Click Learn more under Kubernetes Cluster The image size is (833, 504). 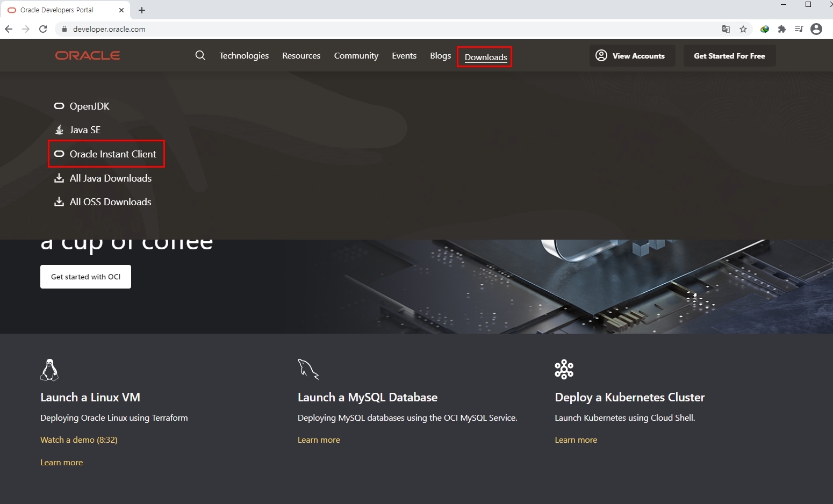(x=576, y=440)
